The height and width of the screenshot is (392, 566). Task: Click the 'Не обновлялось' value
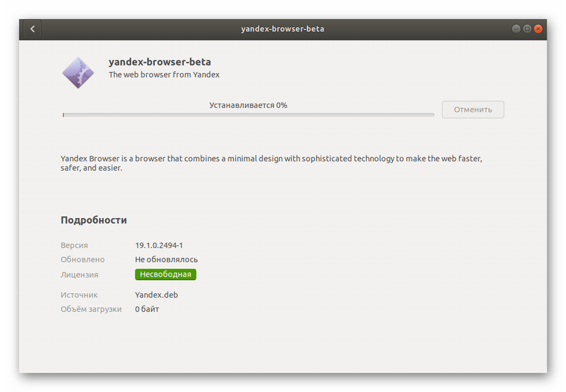click(166, 260)
